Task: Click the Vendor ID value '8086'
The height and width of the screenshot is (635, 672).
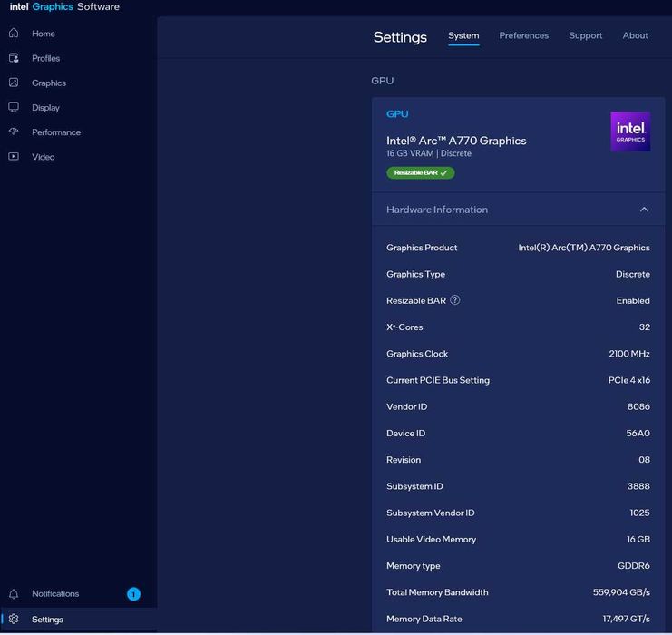Action: [638, 406]
